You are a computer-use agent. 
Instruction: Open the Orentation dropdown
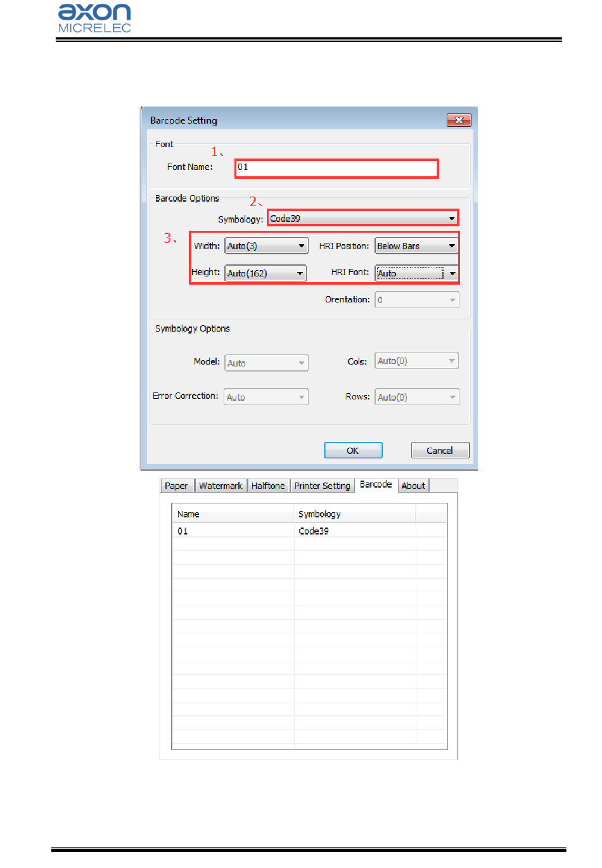417,300
